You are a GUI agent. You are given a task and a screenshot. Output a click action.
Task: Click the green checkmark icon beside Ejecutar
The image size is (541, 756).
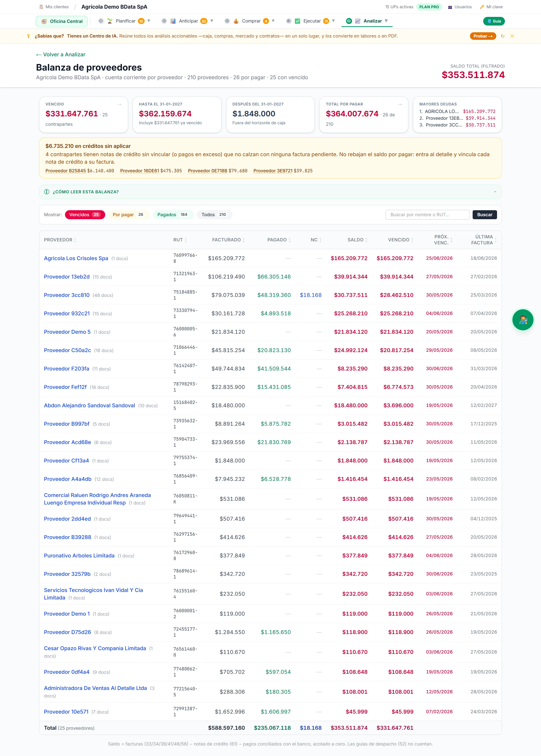tap(298, 21)
